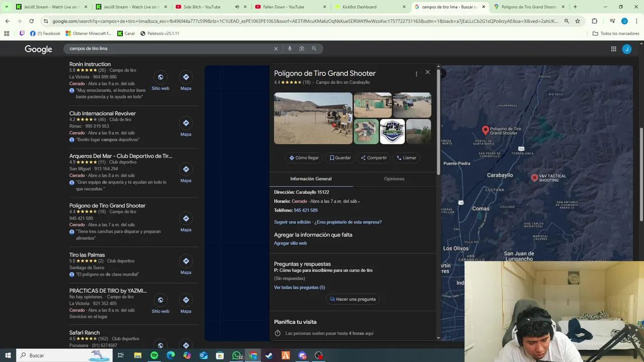Click ¿Eres propietario de esta empresa? link
Screen dimensions: 644x362
tap(348, 222)
